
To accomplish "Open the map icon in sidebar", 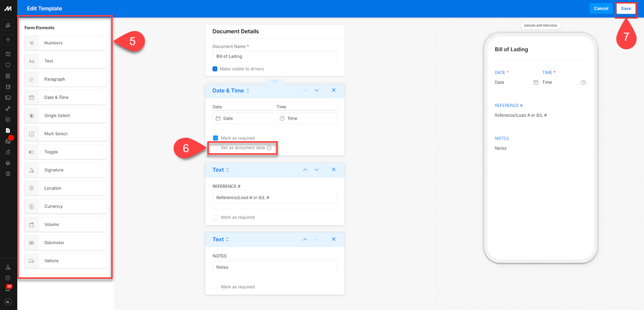I will tap(8, 54).
